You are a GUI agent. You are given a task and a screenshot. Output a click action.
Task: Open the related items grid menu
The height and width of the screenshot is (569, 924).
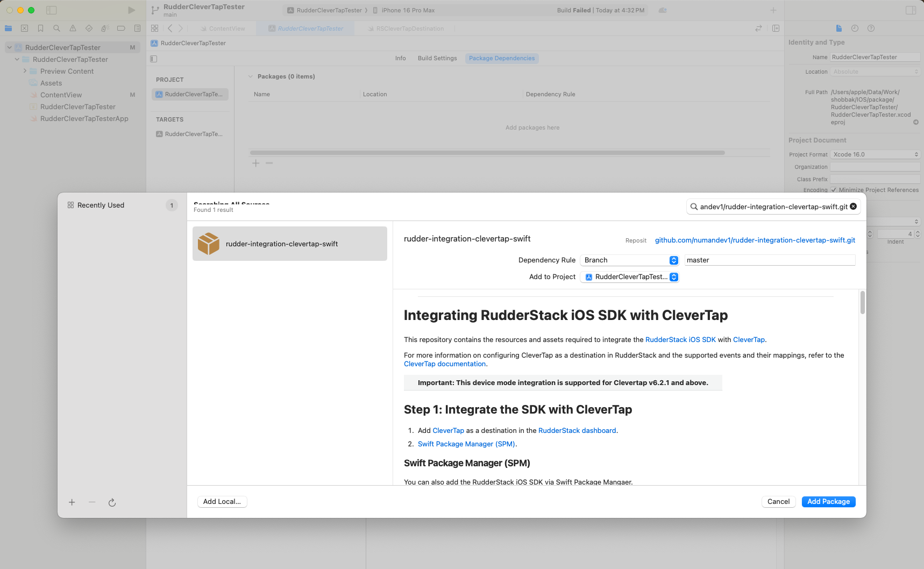pyautogui.click(x=155, y=29)
